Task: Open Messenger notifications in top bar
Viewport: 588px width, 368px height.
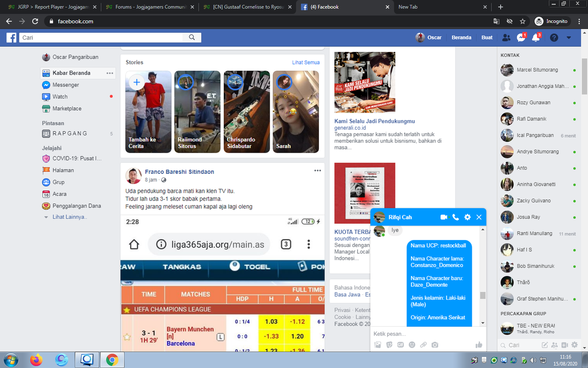Action: point(521,37)
